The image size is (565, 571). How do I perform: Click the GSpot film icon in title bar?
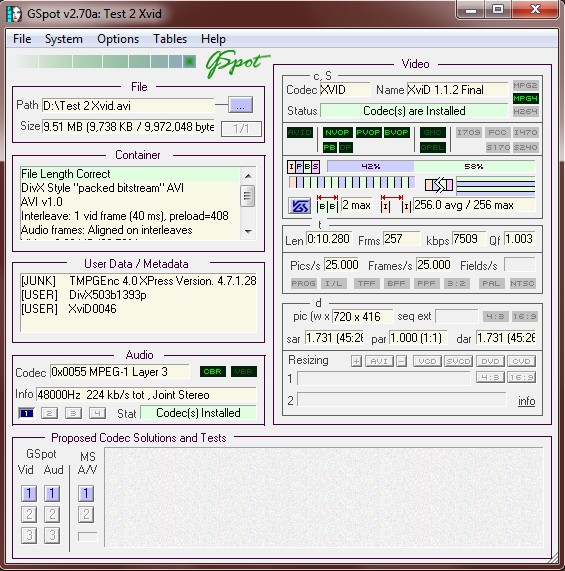click(15, 14)
